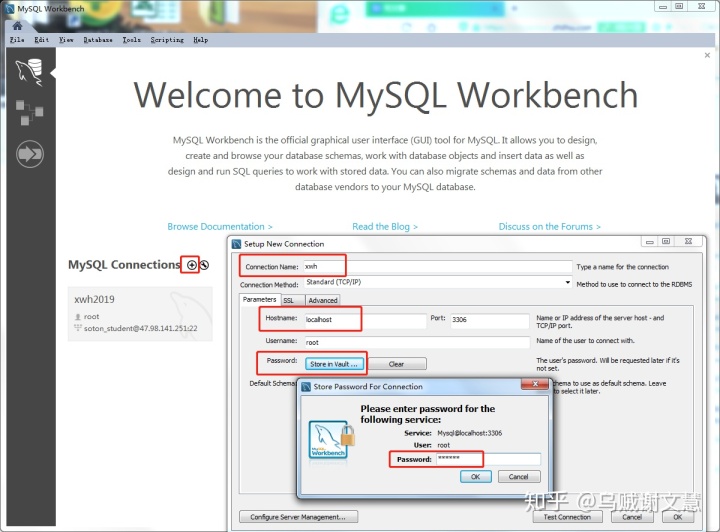720x532 pixels.
Task: Click the Port field showing 3306
Action: pos(489,319)
